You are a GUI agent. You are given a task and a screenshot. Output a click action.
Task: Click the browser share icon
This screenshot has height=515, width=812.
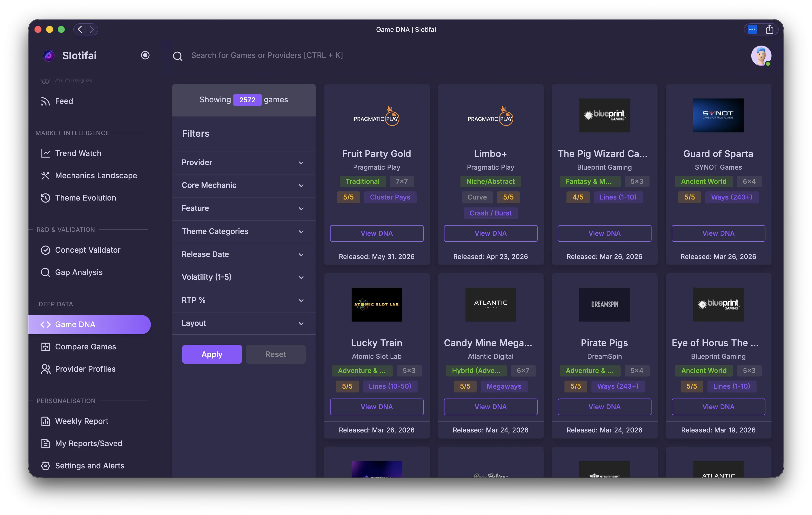tap(769, 29)
